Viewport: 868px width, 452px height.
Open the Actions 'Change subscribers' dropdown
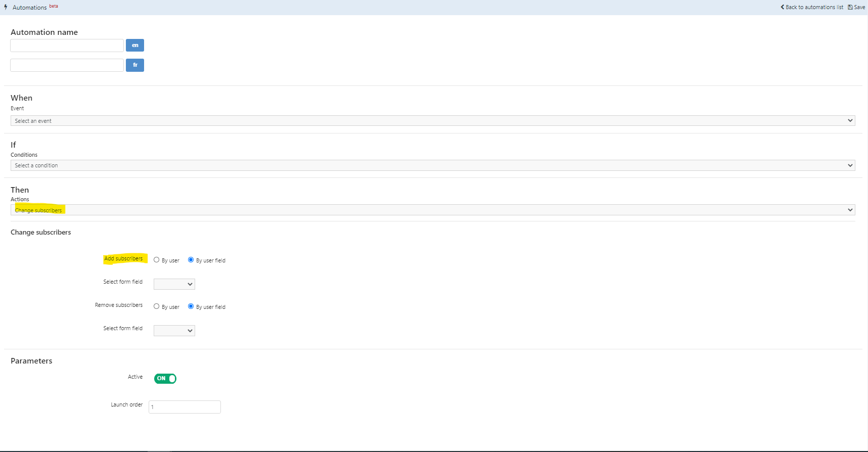coord(433,210)
